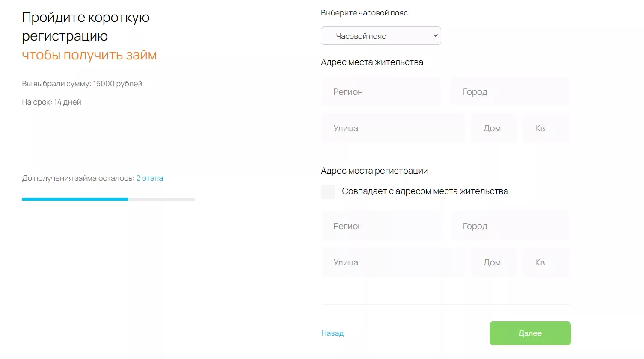Click the Дом field in residence address
The image size is (644, 359).
(493, 128)
